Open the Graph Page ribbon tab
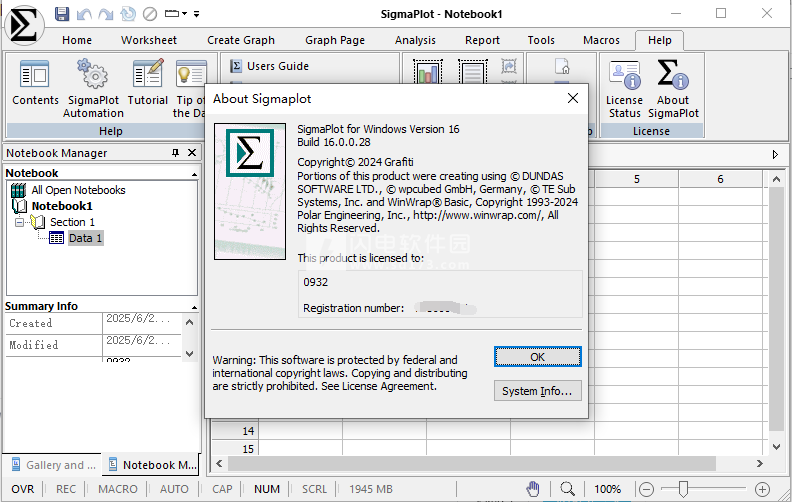The image size is (792, 502). click(335, 40)
